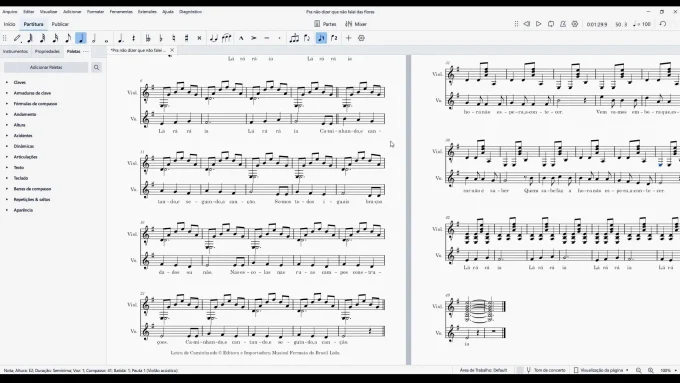This screenshot has width=680, height=383.
Task: Open the Mixer
Action: [356, 24]
